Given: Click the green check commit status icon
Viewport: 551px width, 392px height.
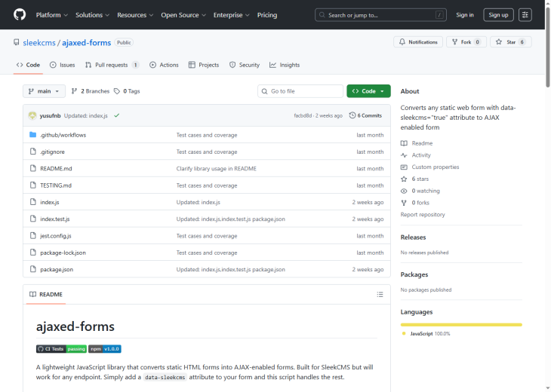Looking at the screenshot, I should point(117,115).
